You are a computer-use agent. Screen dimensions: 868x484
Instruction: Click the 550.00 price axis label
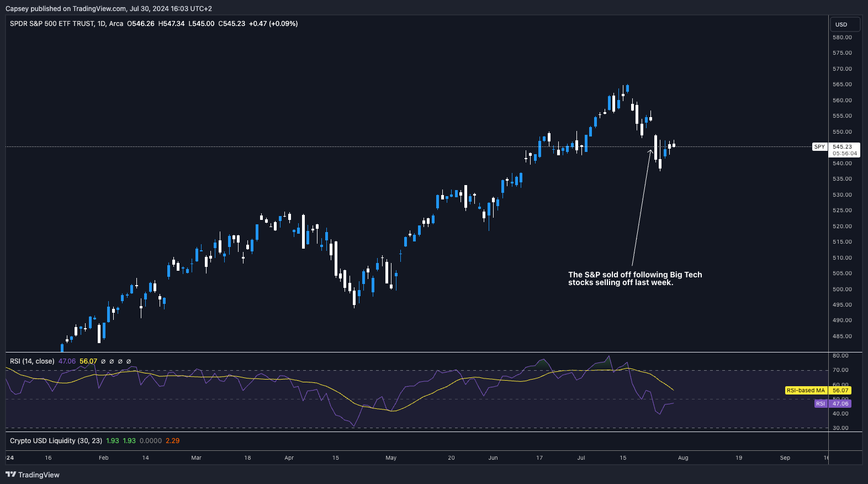(842, 132)
